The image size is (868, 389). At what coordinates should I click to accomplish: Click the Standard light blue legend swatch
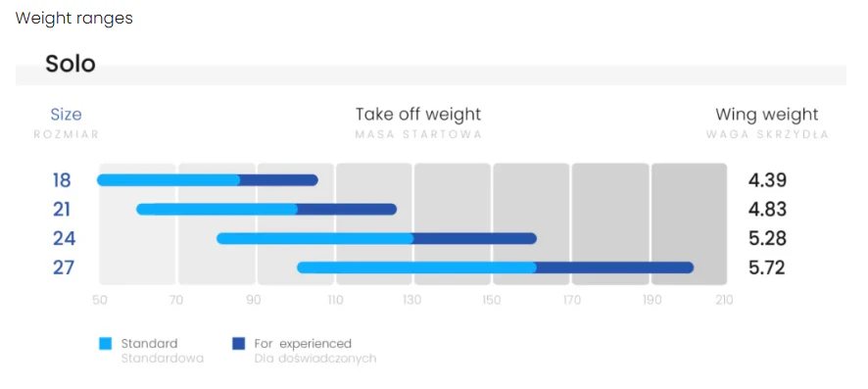tap(105, 344)
